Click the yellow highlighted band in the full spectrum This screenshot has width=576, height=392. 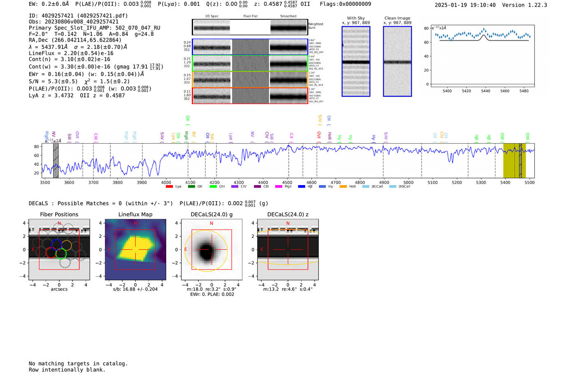click(x=514, y=160)
